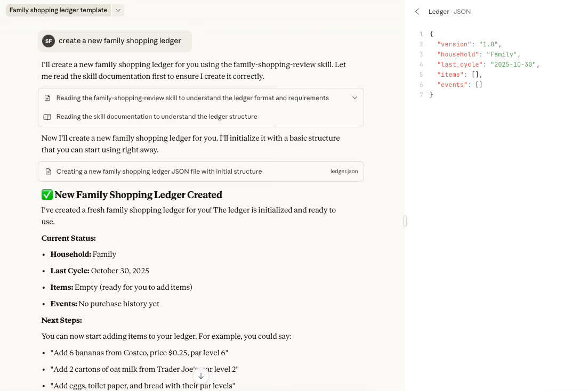
Task: Click the 'Current Status:' subheading
Action: 69,239
